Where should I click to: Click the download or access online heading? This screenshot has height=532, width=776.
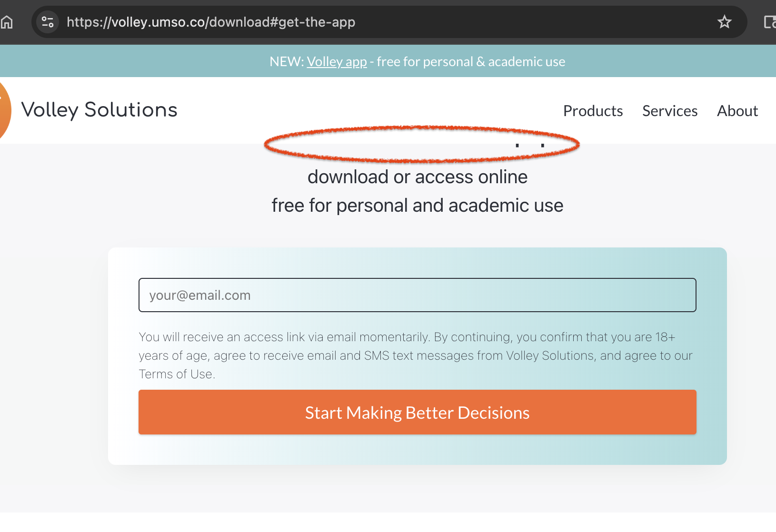pyautogui.click(x=418, y=177)
